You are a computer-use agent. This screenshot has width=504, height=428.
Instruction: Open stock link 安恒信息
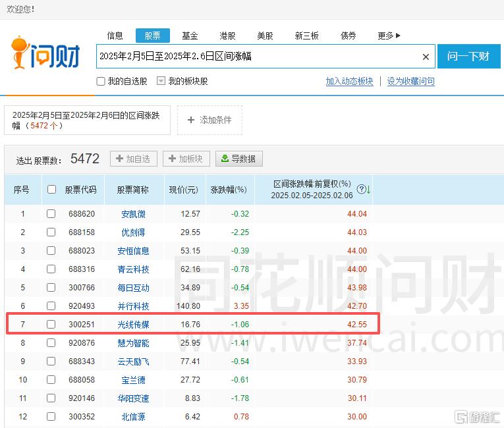(x=133, y=251)
